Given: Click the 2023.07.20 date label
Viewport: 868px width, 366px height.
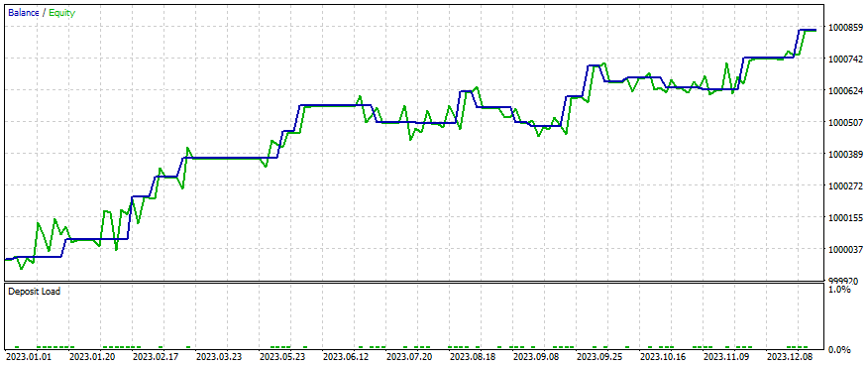Looking at the screenshot, I should coord(409,356).
